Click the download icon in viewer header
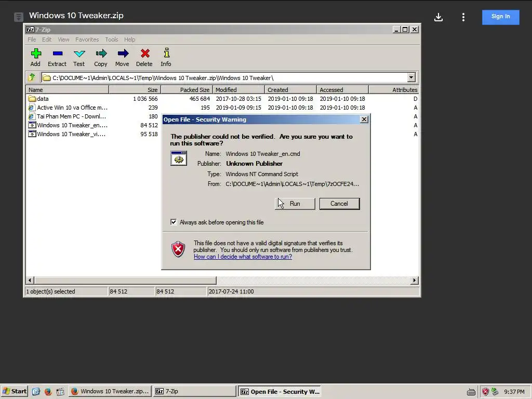532x399 pixels. (x=438, y=17)
